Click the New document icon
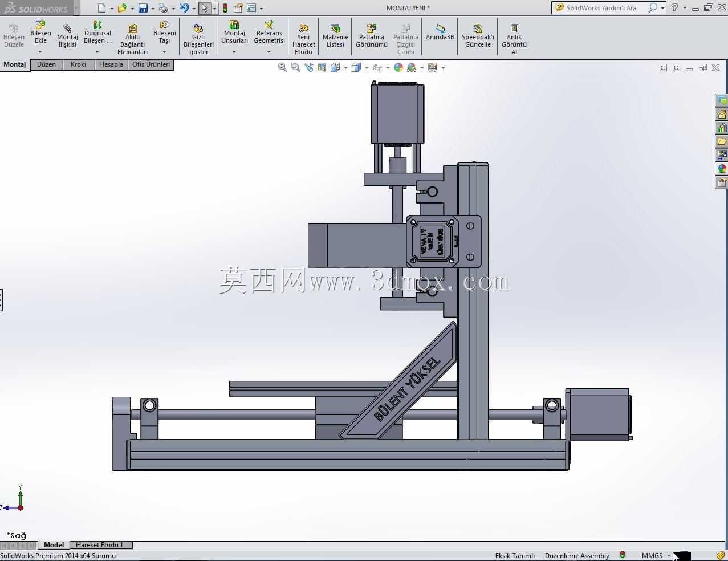The height and width of the screenshot is (561, 728). pos(101,8)
